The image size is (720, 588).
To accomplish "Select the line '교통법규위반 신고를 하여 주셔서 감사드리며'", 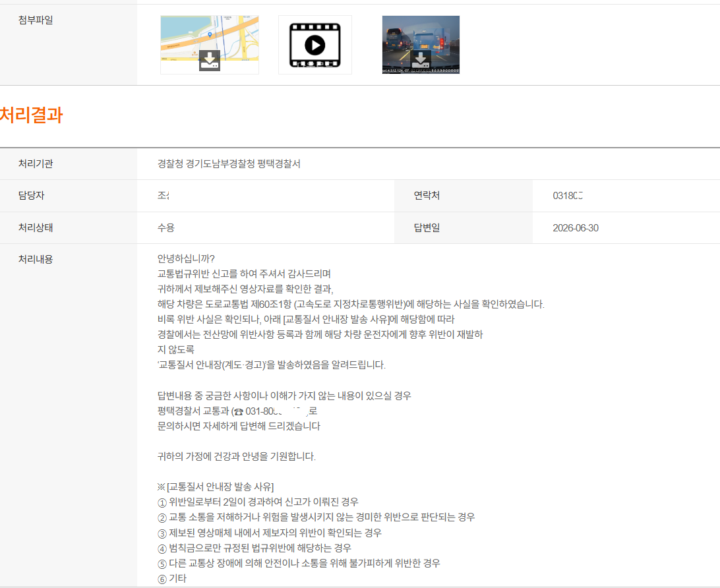I will [244, 274].
